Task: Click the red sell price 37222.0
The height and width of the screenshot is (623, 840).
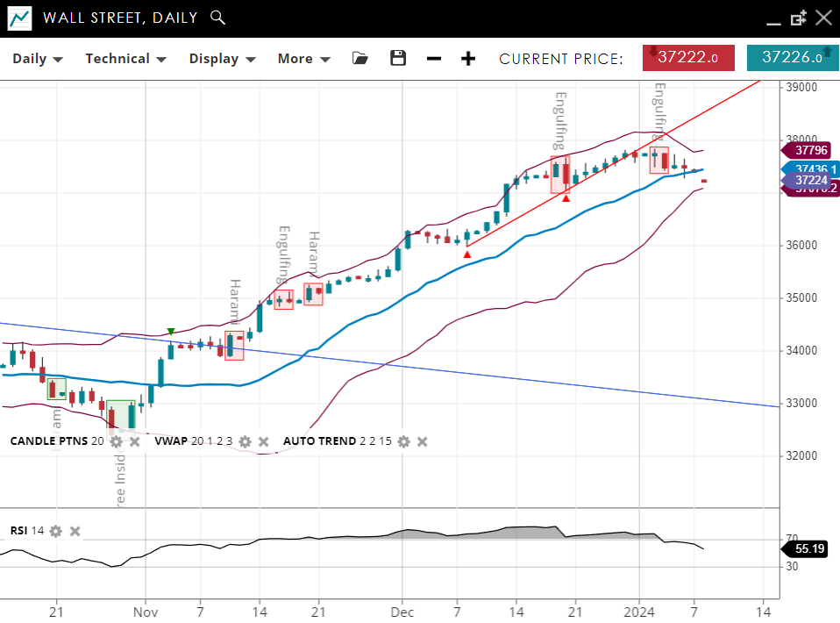Action: (x=688, y=58)
